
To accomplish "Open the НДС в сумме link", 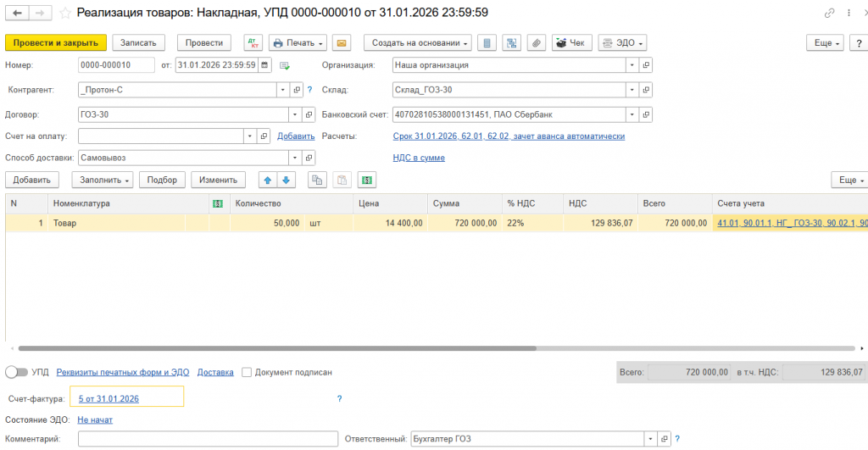I will 419,158.
